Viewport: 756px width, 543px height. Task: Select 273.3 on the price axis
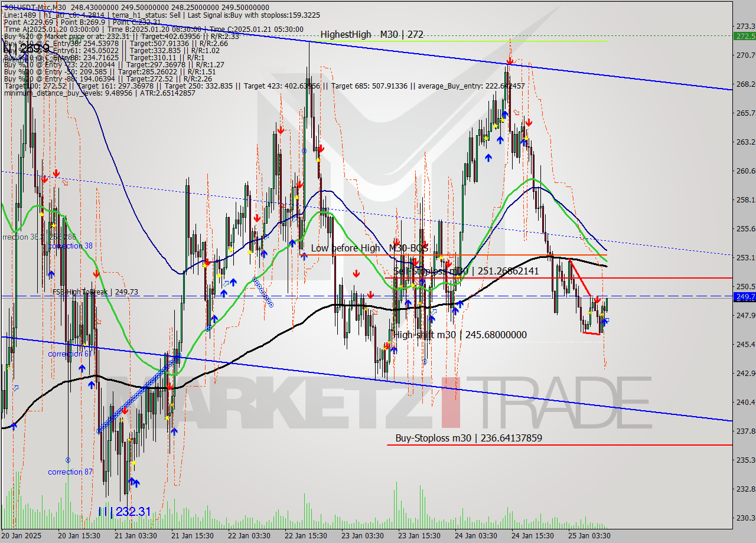[x=746, y=26]
